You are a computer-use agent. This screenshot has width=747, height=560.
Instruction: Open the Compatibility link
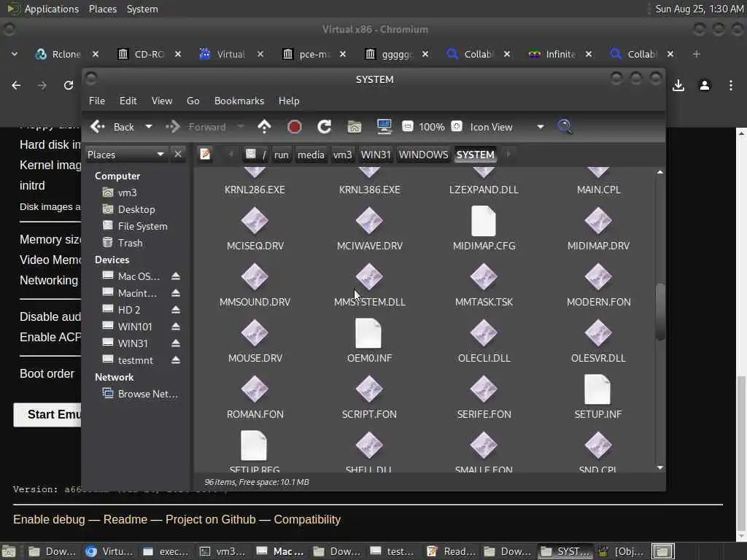pos(307,519)
